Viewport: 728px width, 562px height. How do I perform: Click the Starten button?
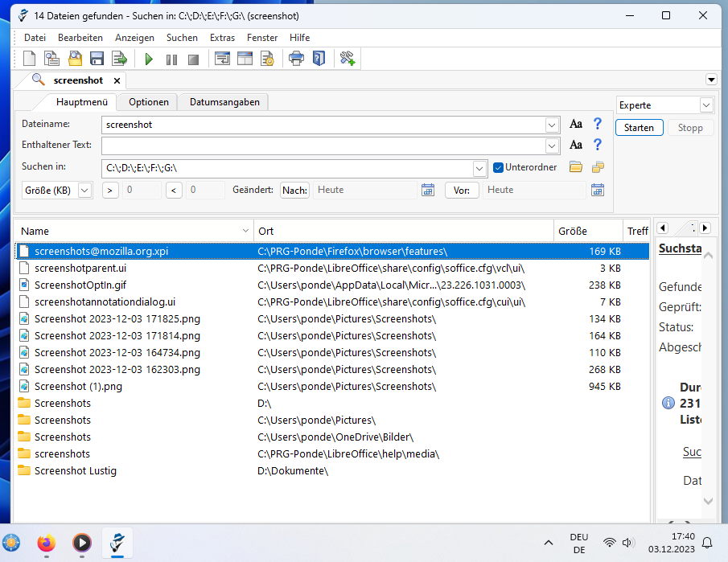(x=639, y=128)
